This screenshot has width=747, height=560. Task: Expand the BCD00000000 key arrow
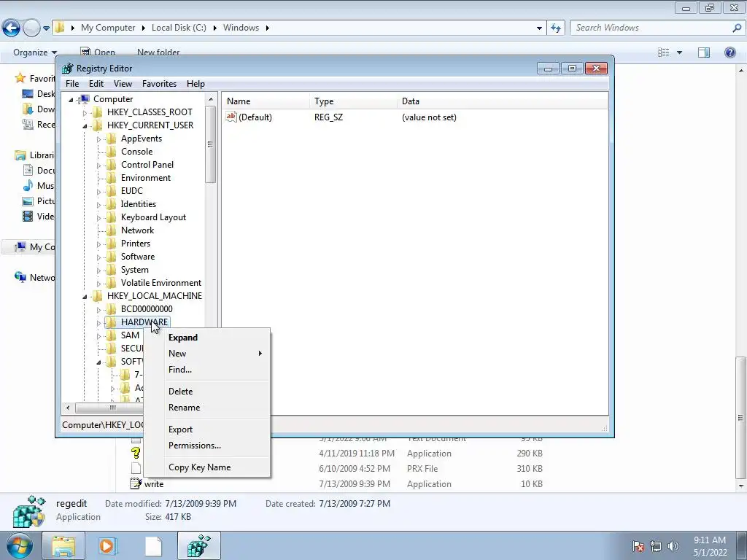tap(98, 309)
